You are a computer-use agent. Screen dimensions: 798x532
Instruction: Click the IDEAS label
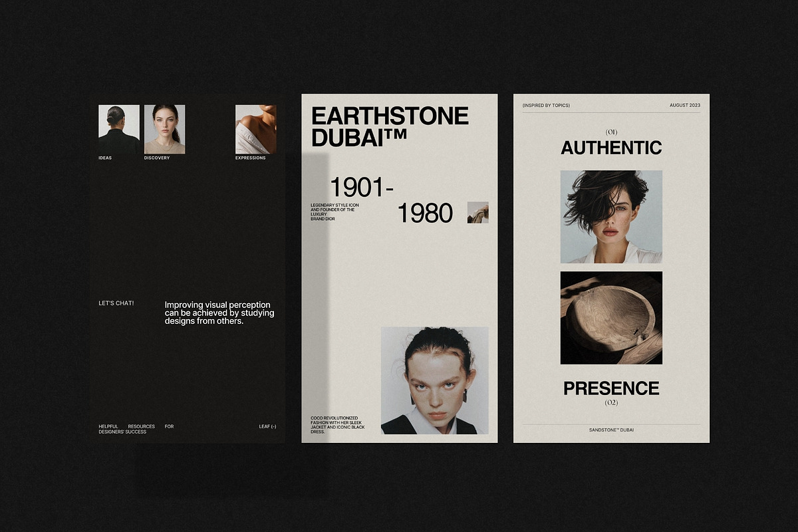click(x=105, y=158)
